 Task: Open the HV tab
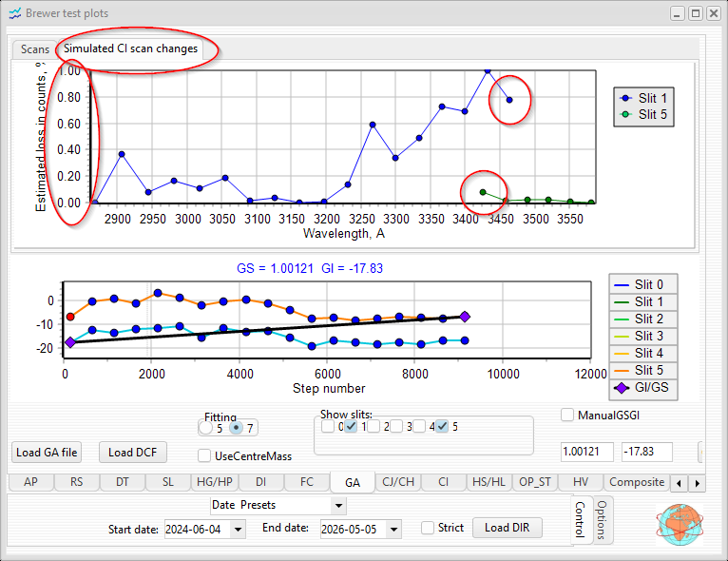point(581,482)
